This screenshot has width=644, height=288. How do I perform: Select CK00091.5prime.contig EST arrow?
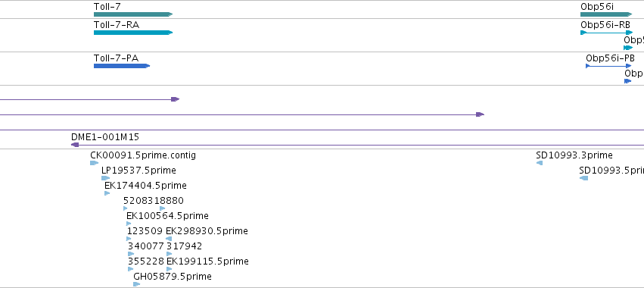[94, 163]
